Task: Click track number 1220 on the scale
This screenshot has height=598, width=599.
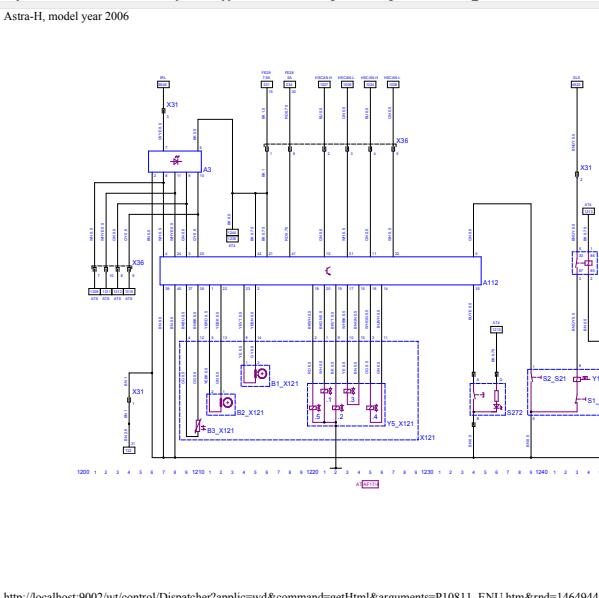Action: (312, 472)
